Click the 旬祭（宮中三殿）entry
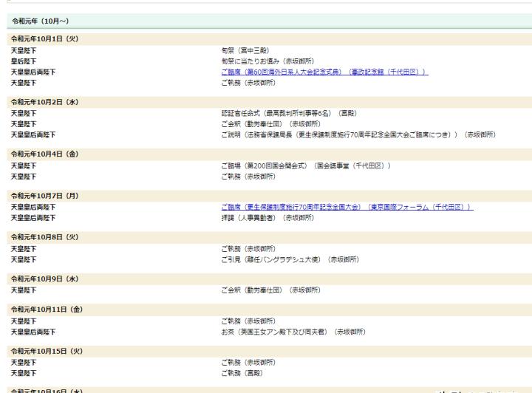 (x=245, y=50)
